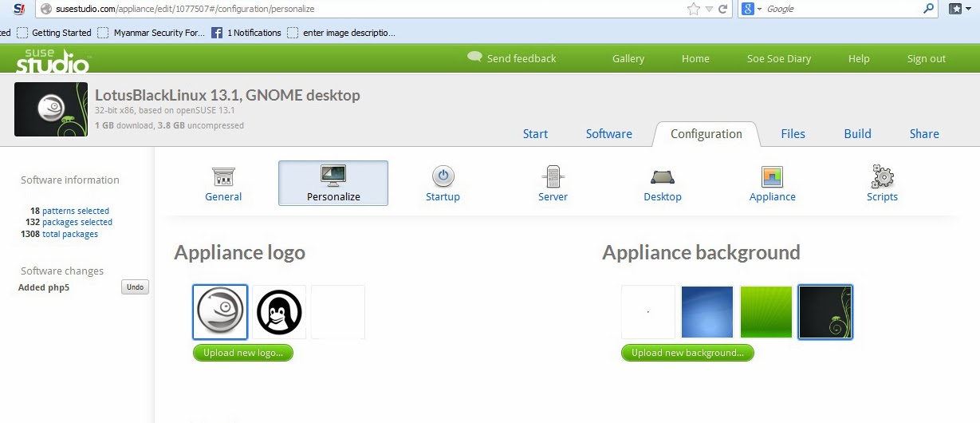The height and width of the screenshot is (423, 980).
Task: Switch to the Share tab
Action: 924,134
